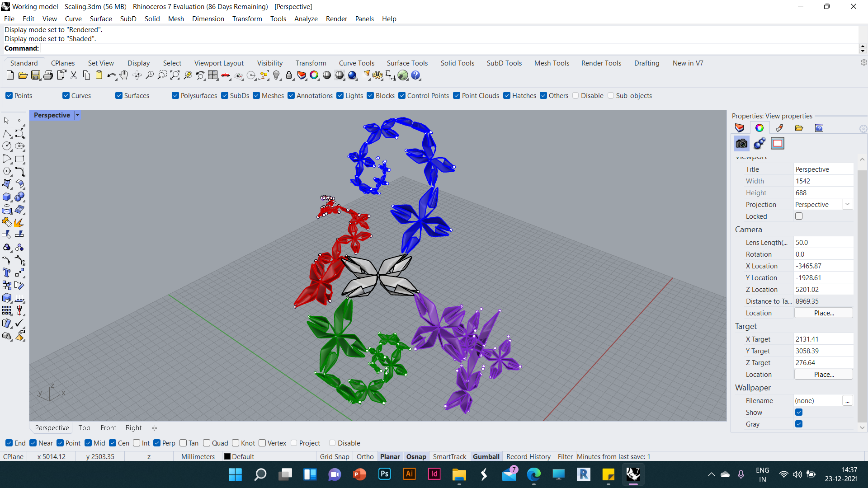Open the Help question mark icon
Viewport: 868px width, 488px height.
tap(415, 75)
